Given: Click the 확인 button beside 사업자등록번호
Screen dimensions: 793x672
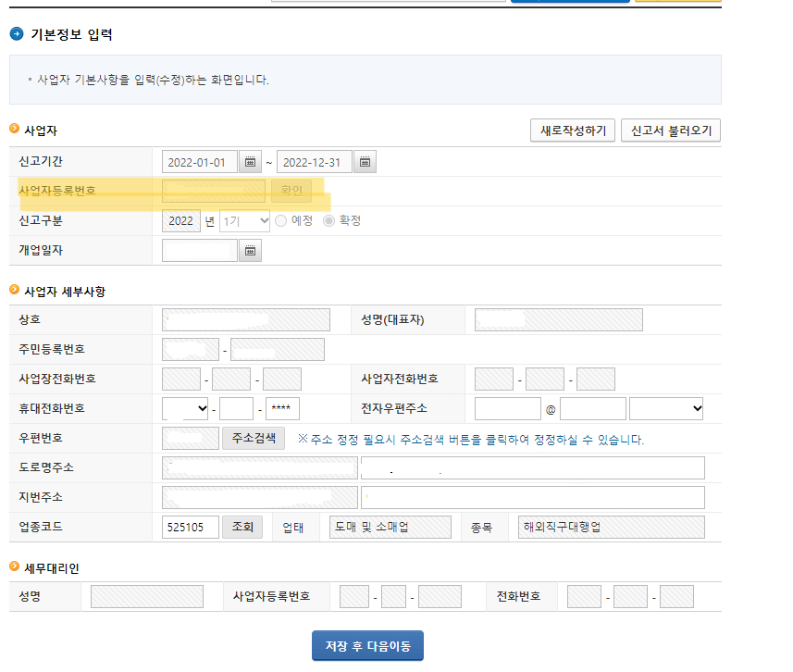Looking at the screenshot, I should click(x=291, y=191).
